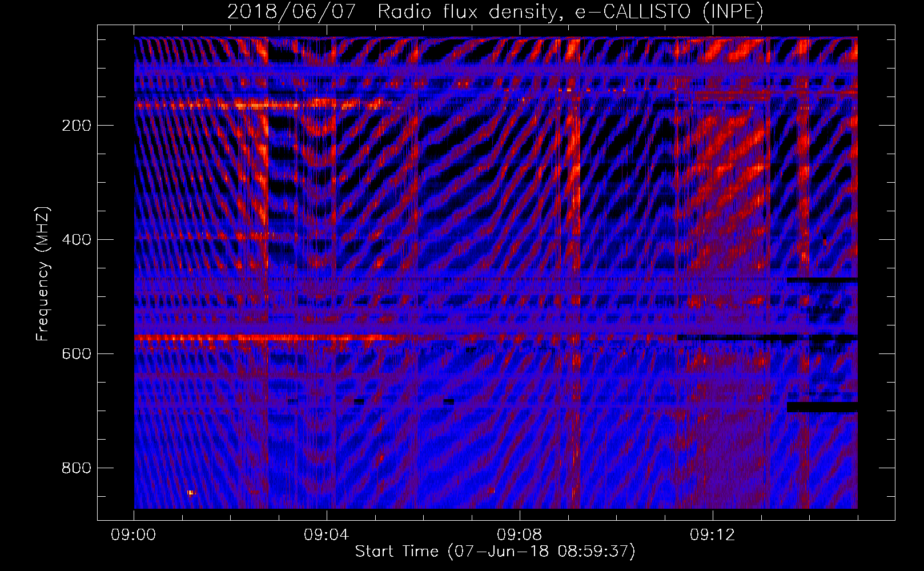924x571 pixels.
Task: Click the 09:00 time tick label
Action: tap(134, 535)
